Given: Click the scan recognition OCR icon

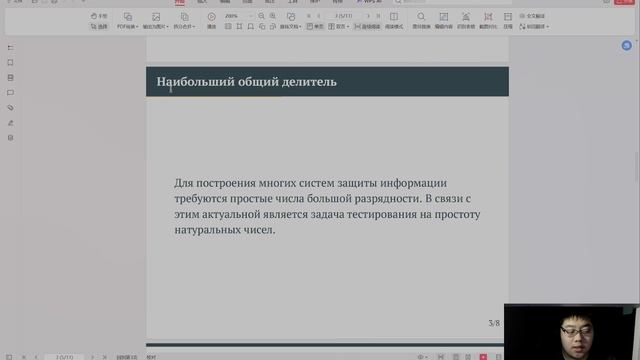Looking at the screenshot, I should pyautogui.click(x=466, y=17).
